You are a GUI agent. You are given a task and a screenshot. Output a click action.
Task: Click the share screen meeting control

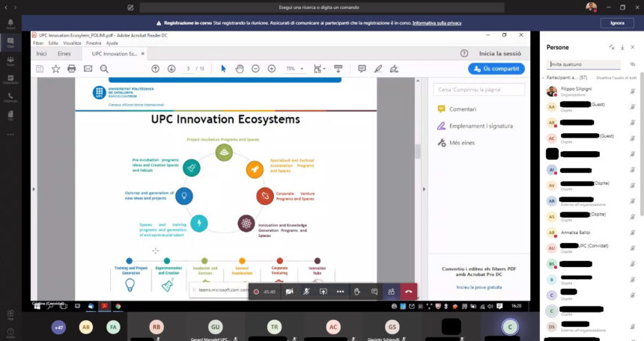click(323, 292)
